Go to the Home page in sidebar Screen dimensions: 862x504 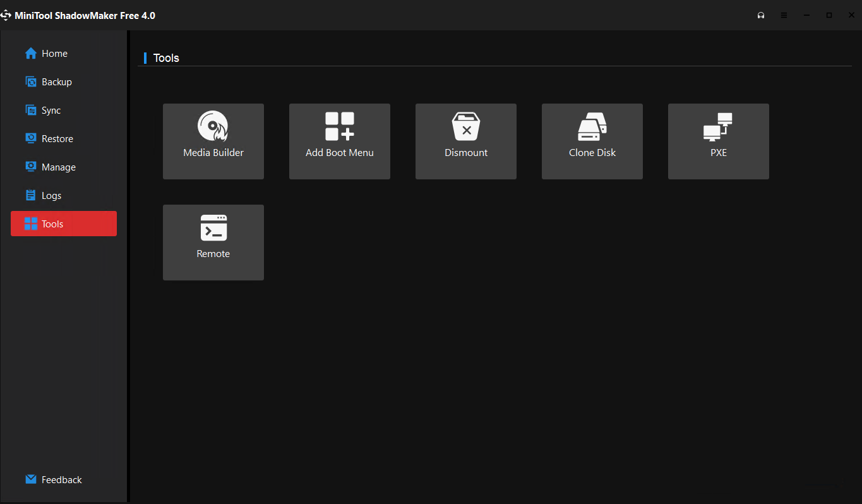click(64, 54)
